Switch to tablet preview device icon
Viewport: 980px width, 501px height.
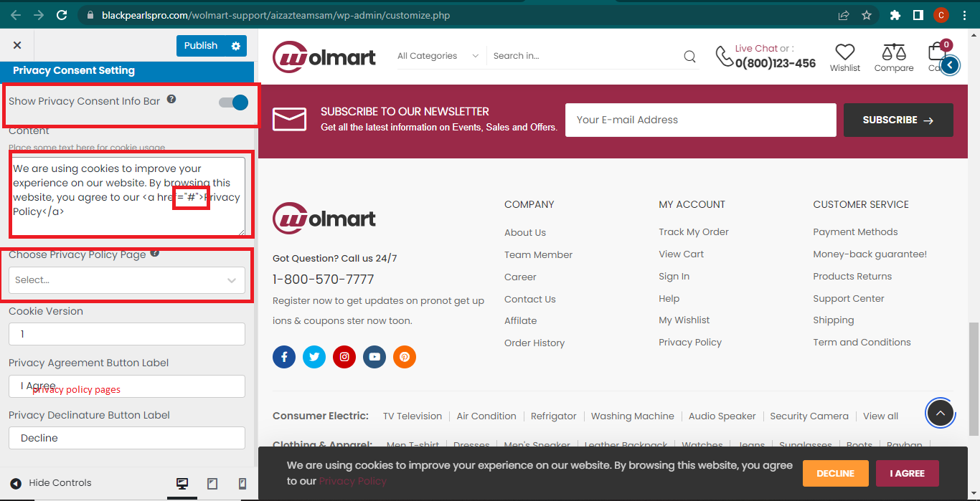click(x=212, y=484)
